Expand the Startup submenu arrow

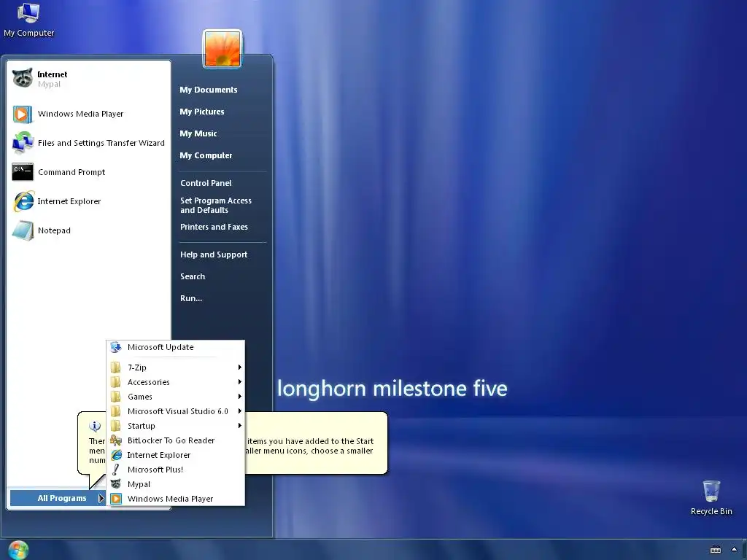coord(239,426)
